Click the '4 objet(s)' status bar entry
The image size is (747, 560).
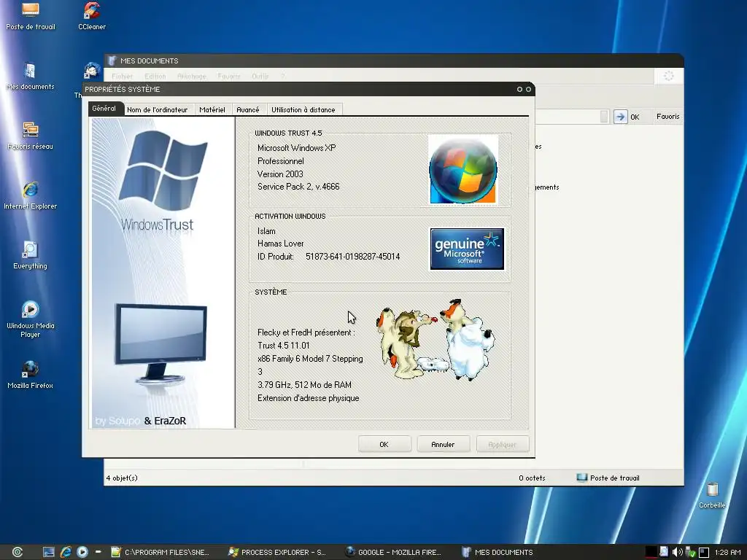point(122,478)
